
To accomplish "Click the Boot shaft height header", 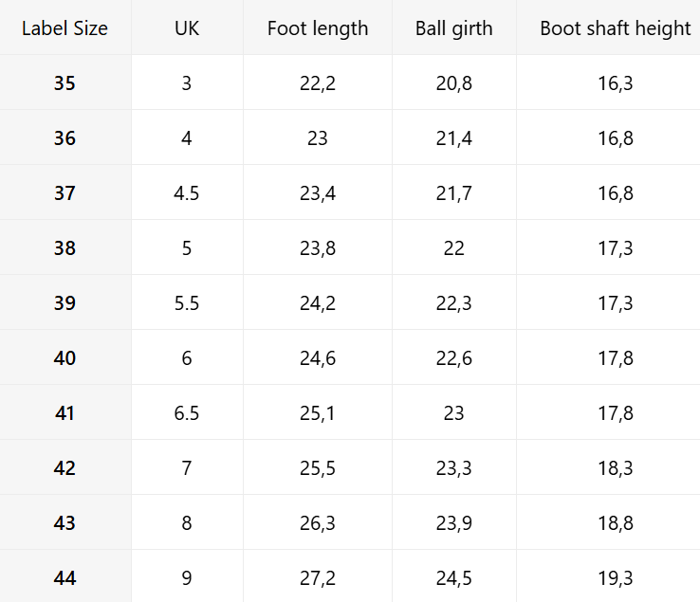I will pos(615,28).
